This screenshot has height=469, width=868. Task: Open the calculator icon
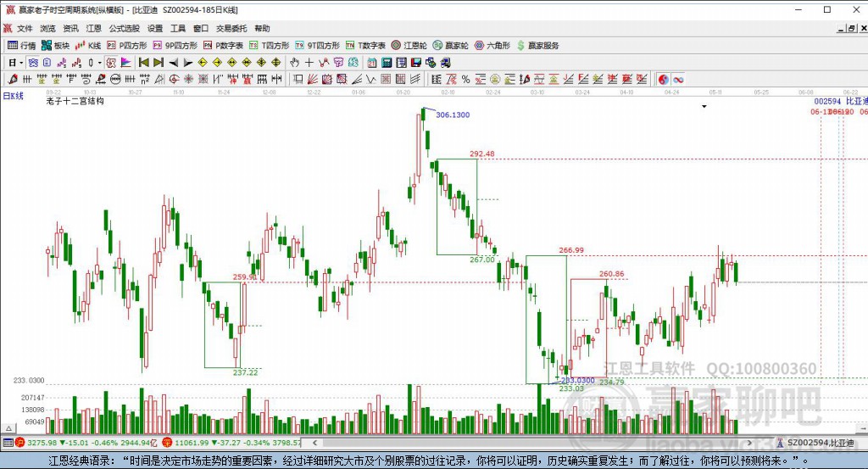click(x=387, y=63)
